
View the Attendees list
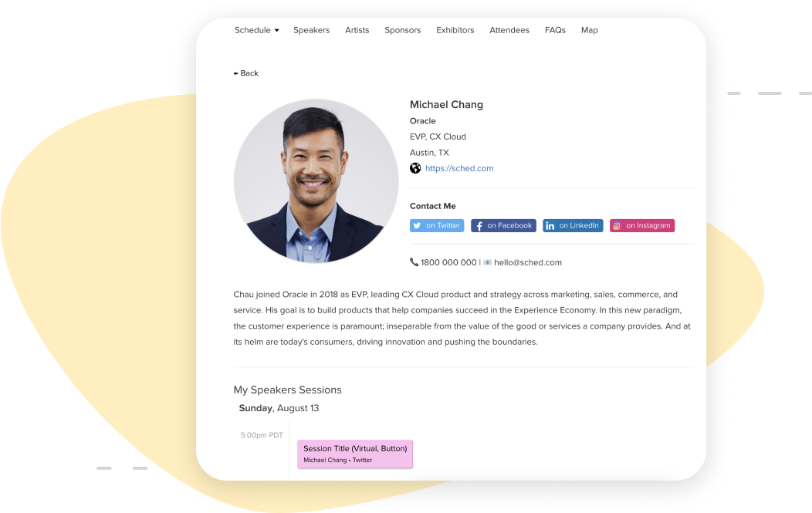pyautogui.click(x=509, y=30)
